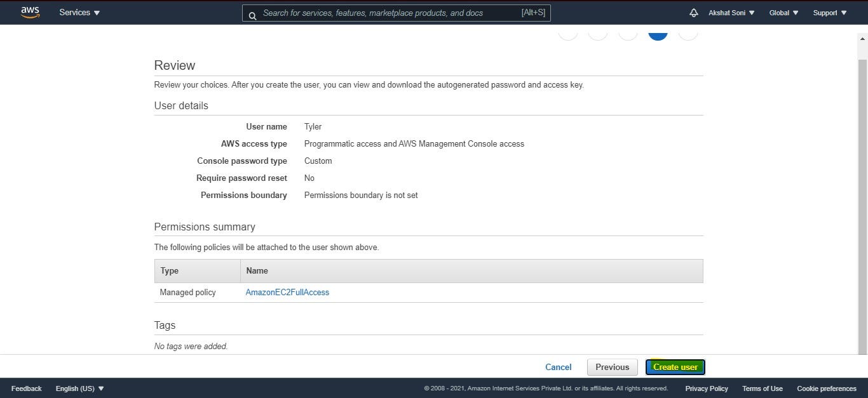Open Cookie preferences
868x398 pixels.
826,388
